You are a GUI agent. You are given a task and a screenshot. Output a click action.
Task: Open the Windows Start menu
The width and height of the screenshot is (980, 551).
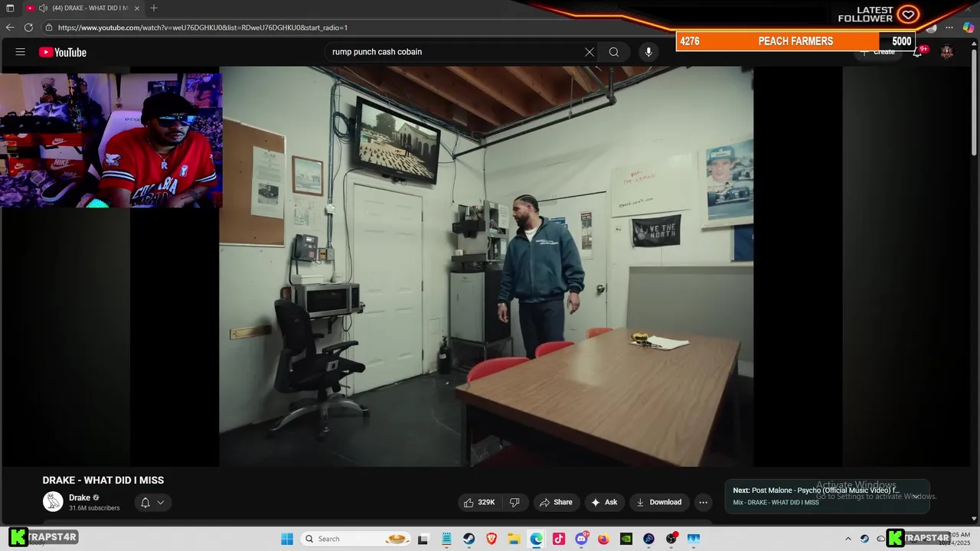287,539
